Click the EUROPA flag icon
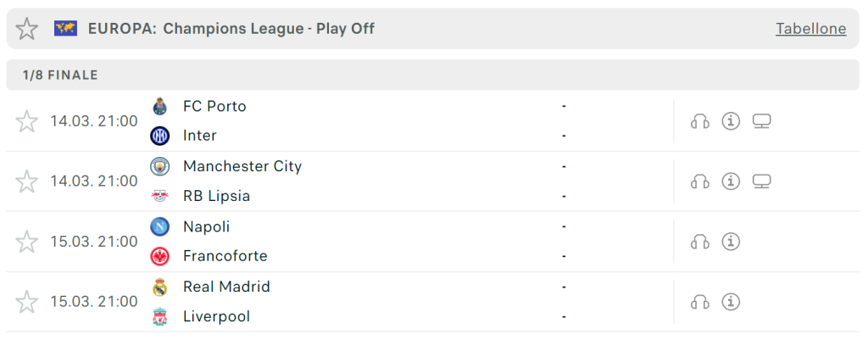Screen dimensions: 868x346 pos(65,28)
